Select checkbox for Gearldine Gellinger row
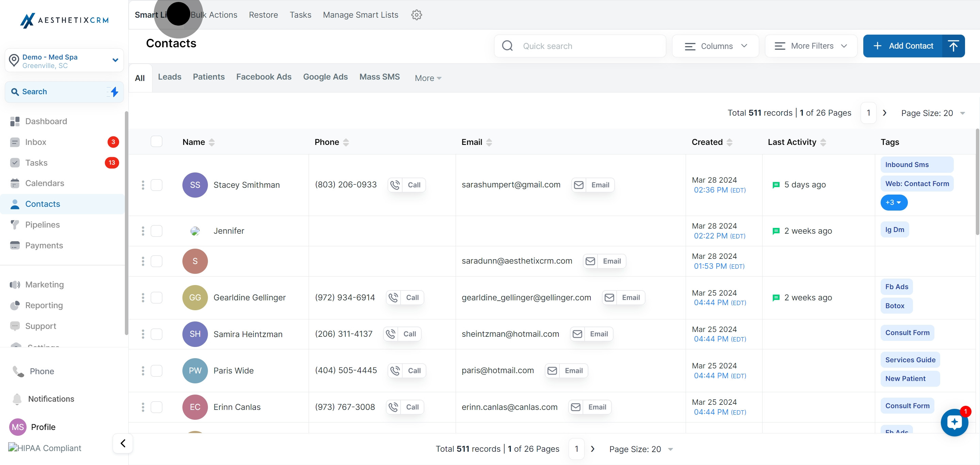Viewport: 980px width, 465px height. pos(157,297)
